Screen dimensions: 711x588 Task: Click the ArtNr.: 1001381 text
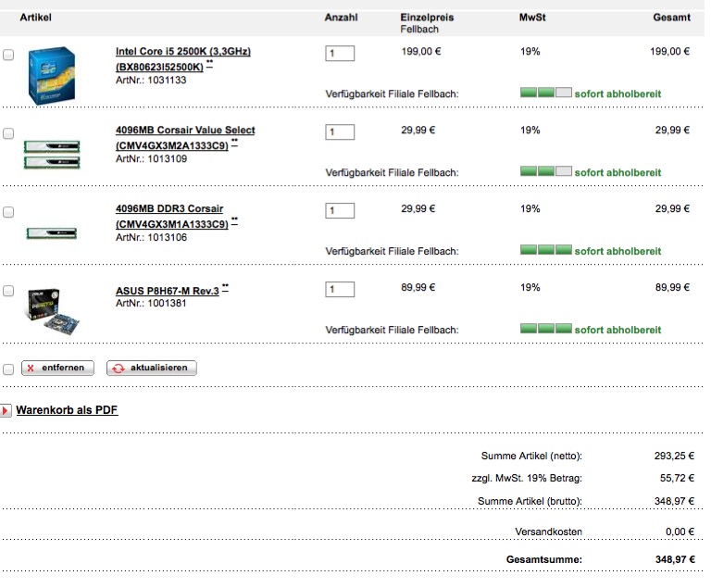(151, 303)
